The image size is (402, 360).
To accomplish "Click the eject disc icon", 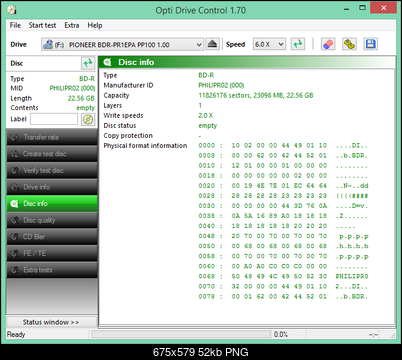I will (212, 44).
